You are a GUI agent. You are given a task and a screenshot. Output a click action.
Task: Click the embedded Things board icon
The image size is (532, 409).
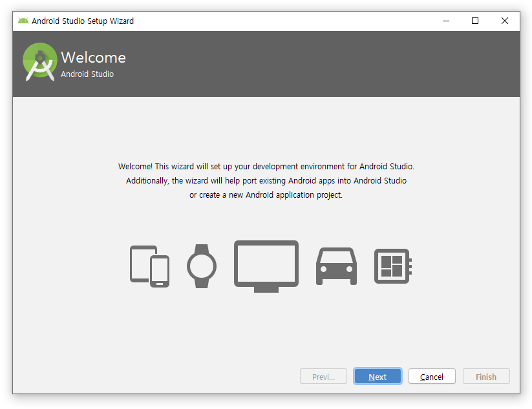(x=393, y=266)
